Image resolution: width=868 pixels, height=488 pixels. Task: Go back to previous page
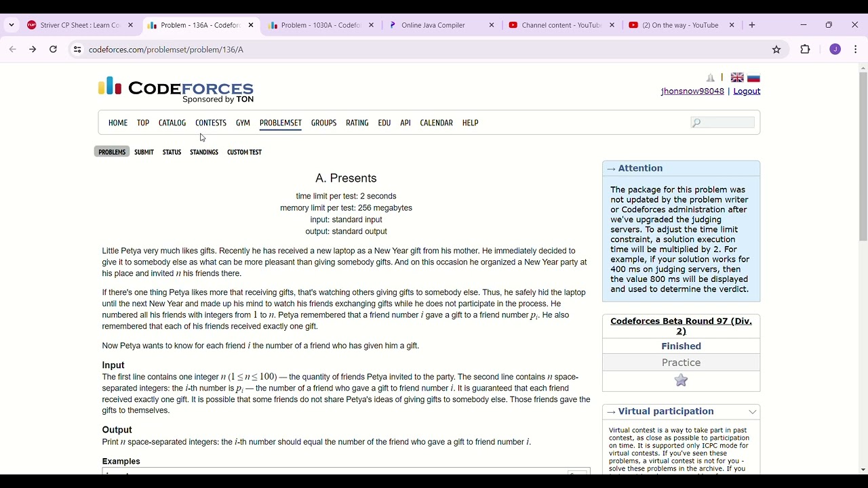click(x=13, y=49)
